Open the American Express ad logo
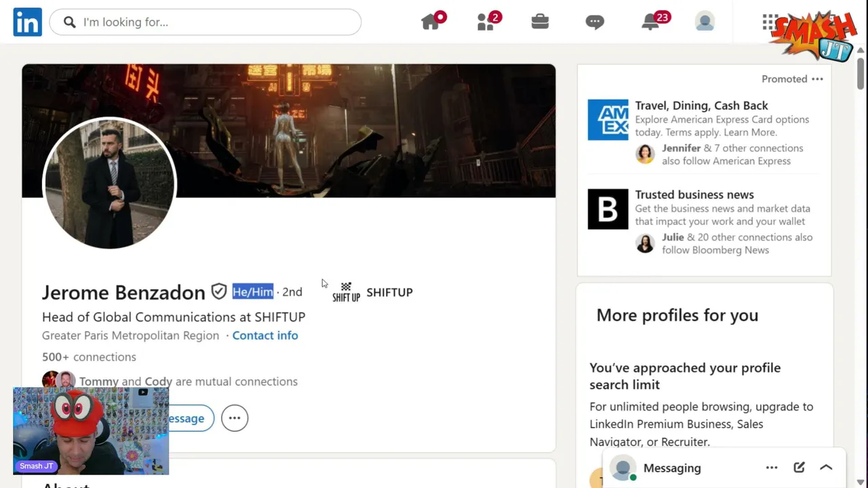The height and width of the screenshot is (488, 868). pyautogui.click(x=608, y=120)
